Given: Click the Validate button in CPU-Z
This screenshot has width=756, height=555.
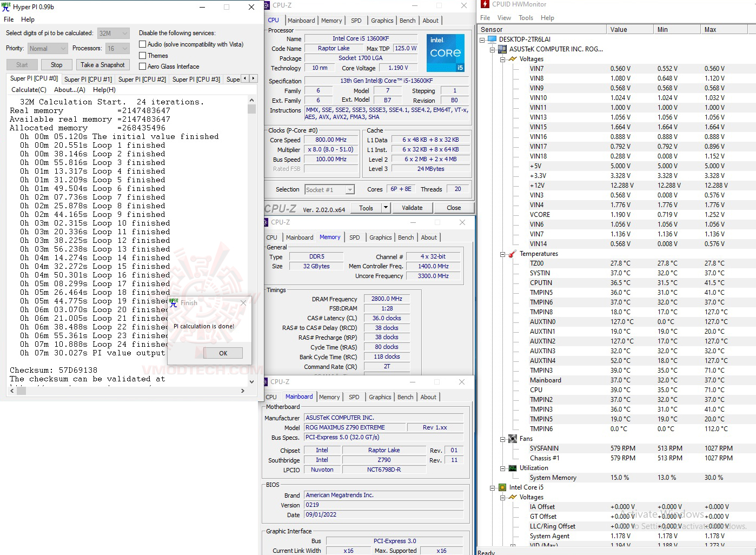Looking at the screenshot, I should [412, 208].
